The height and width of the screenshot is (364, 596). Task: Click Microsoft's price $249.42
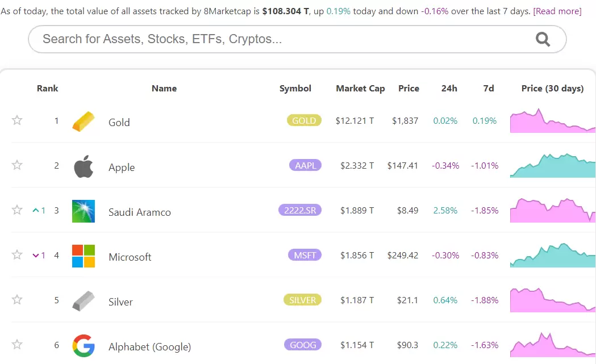coord(402,256)
